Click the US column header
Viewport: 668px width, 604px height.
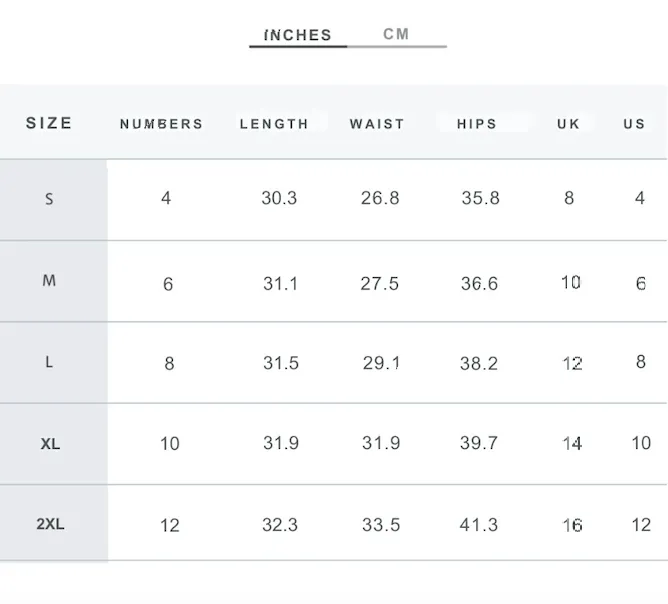[x=634, y=124]
